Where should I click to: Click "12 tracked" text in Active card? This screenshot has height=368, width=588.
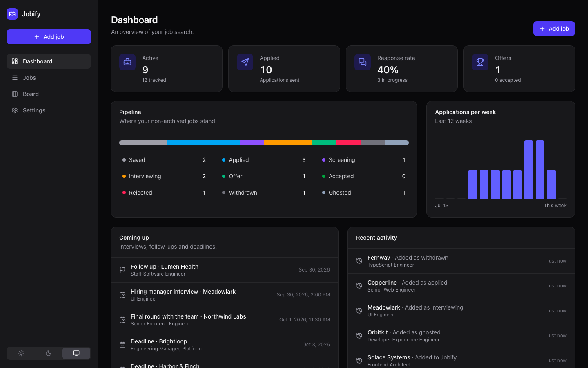point(154,80)
